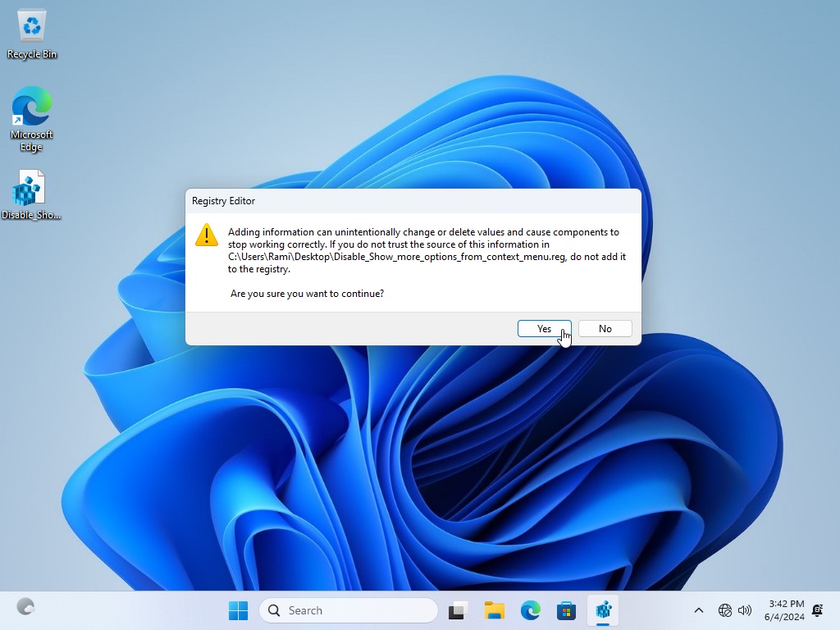Open the clock and date flyout

pyautogui.click(x=784, y=610)
